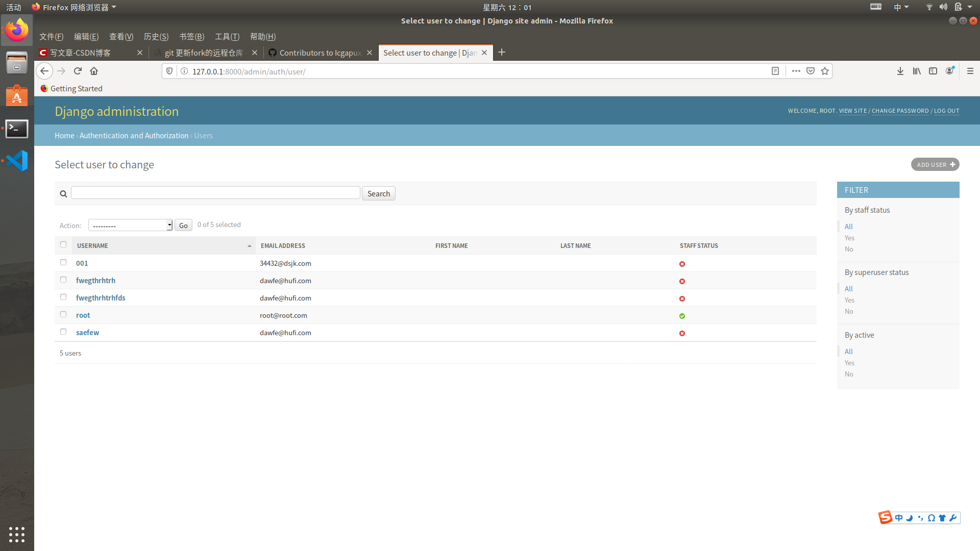The height and width of the screenshot is (551, 980).
Task: Select checkbox next to user 001
Action: [x=63, y=262]
